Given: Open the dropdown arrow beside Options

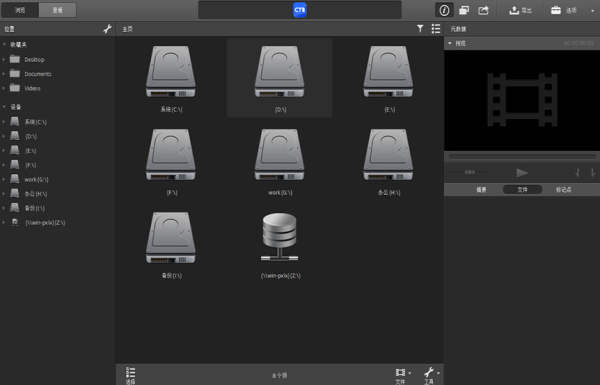Looking at the screenshot, I should pos(593,11).
